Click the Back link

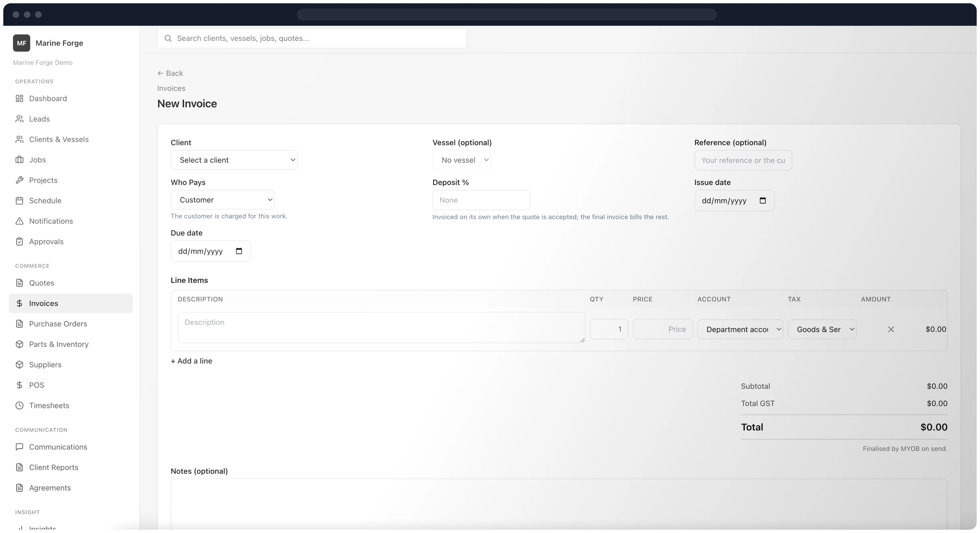[170, 73]
